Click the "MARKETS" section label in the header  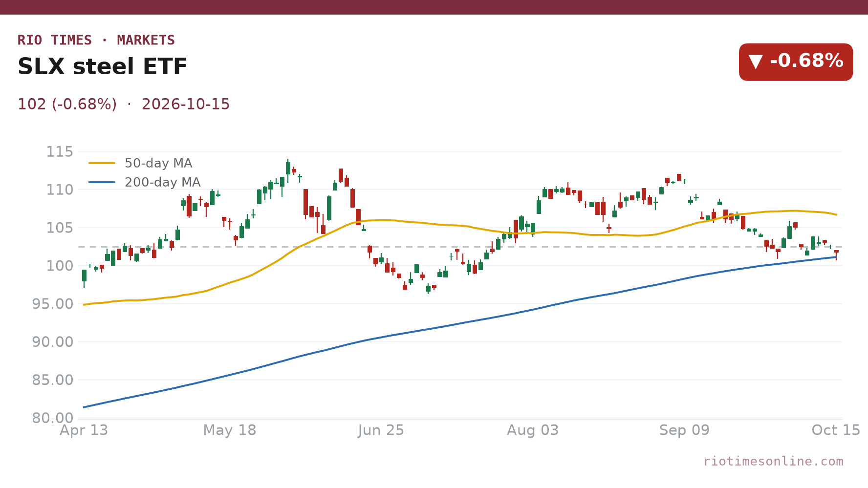(x=146, y=40)
